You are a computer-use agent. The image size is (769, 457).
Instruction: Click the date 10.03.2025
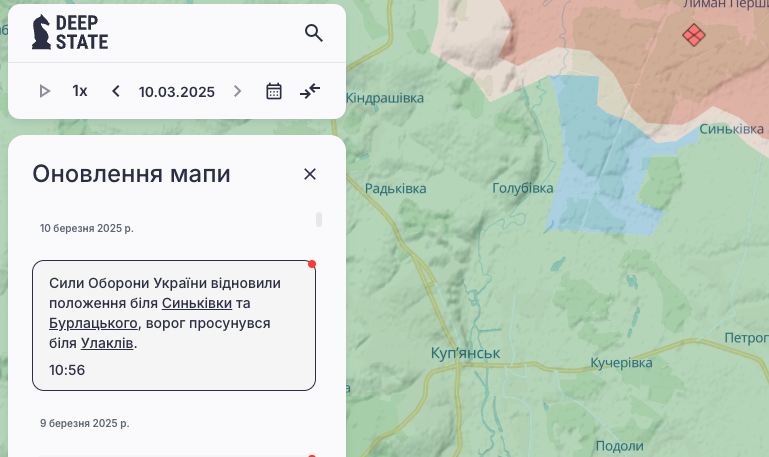click(177, 92)
